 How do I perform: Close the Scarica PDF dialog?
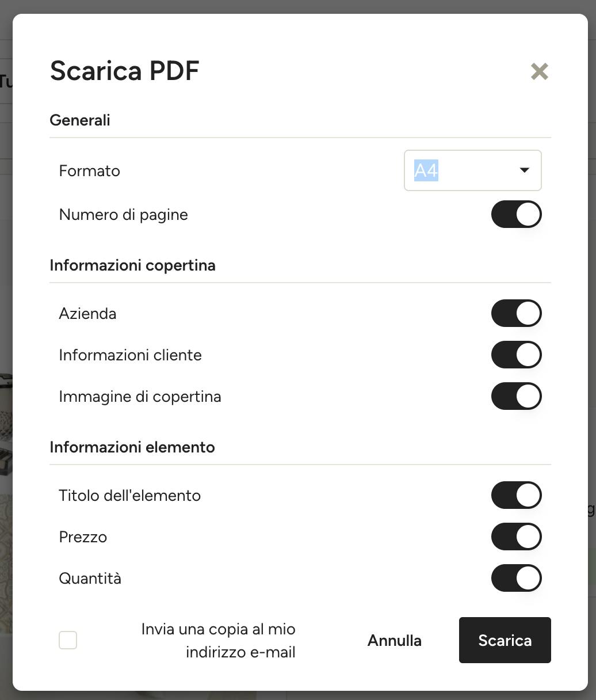point(539,71)
